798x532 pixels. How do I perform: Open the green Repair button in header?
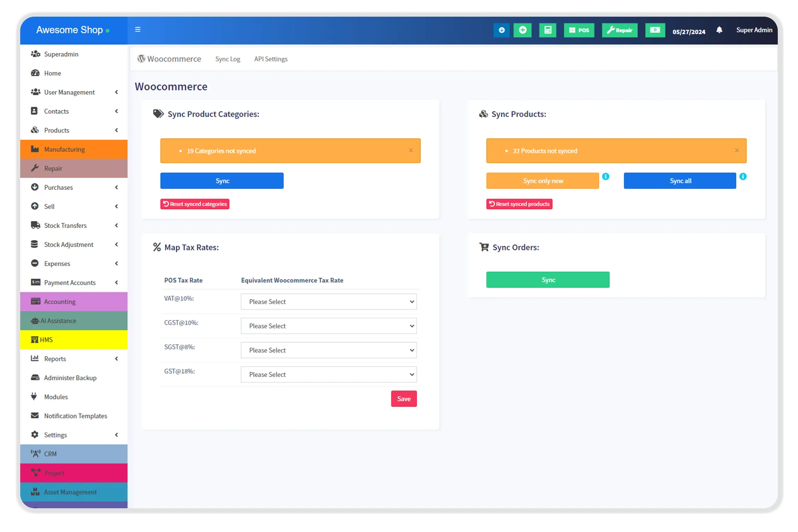[620, 30]
